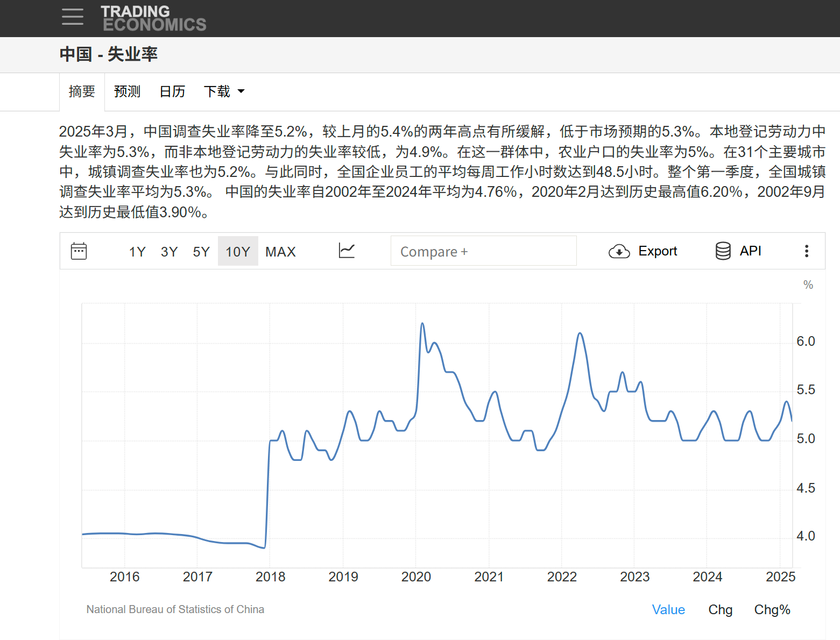Open the 日历 tab
Image resolution: width=840 pixels, height=640 pixels.
click(x=172, y=92)
